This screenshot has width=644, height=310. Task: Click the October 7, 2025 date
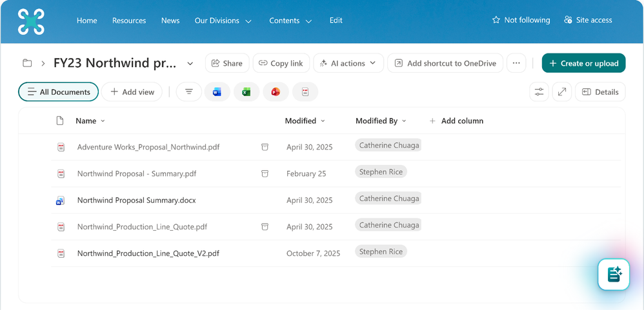tap(314, 253)
